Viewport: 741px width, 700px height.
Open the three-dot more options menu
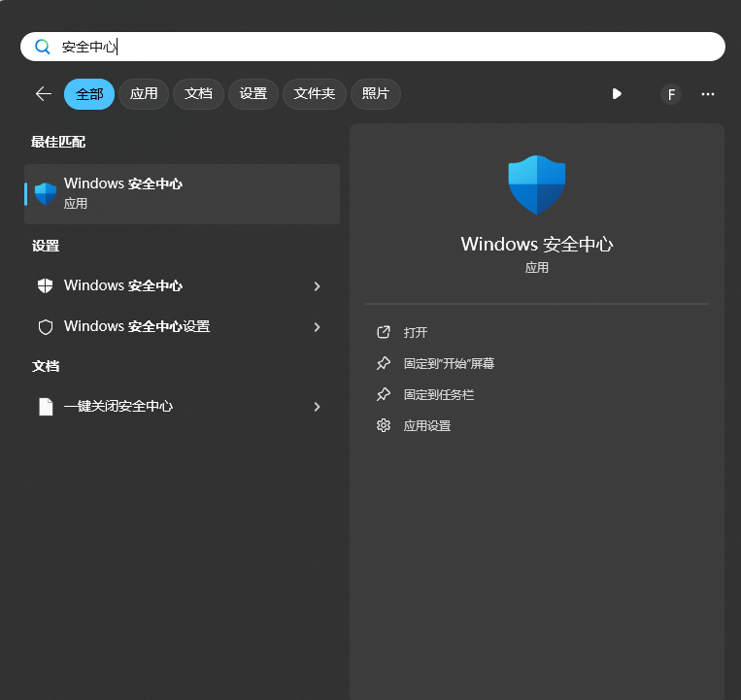click(708, 94)
